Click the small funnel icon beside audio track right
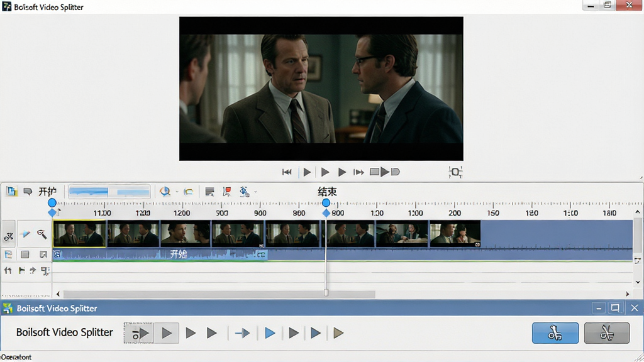 pyautogui.click(x=638, y=261)
